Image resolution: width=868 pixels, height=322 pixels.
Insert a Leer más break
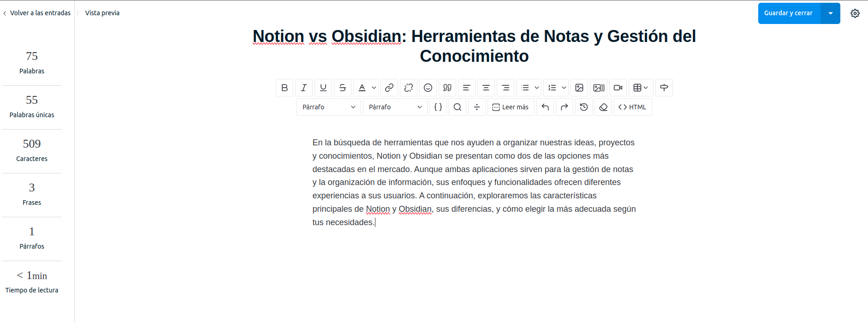511,107
